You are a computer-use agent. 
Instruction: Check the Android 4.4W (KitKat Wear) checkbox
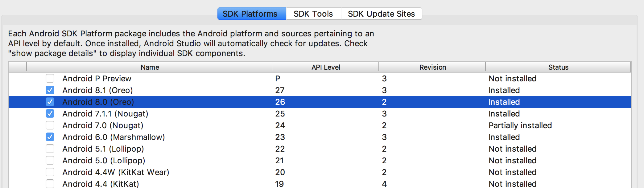click(x=50, y=172)
